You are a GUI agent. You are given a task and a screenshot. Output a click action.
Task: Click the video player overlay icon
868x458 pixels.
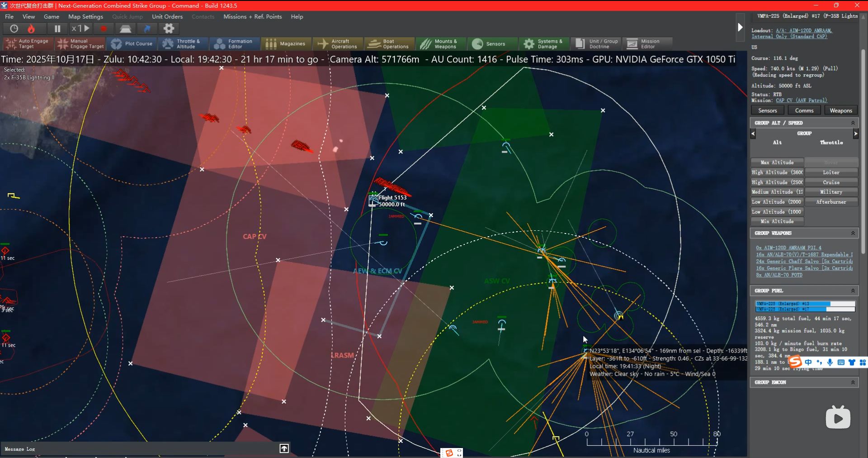pos(838,417)
